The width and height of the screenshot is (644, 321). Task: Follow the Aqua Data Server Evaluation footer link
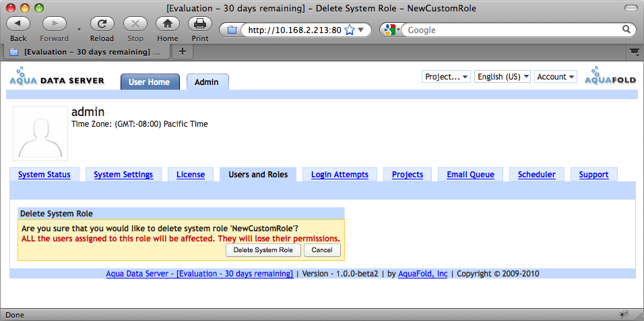[199, 274]
